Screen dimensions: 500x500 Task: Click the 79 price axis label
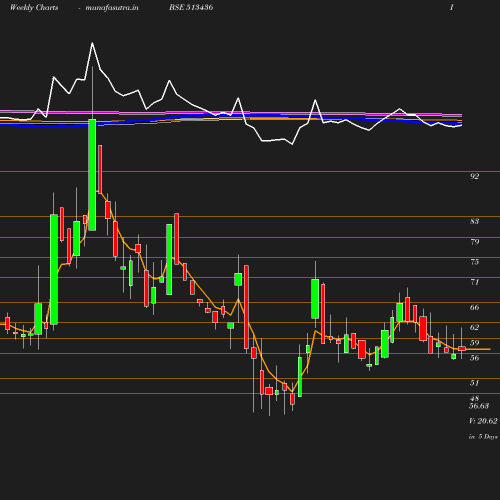point(474,242)
